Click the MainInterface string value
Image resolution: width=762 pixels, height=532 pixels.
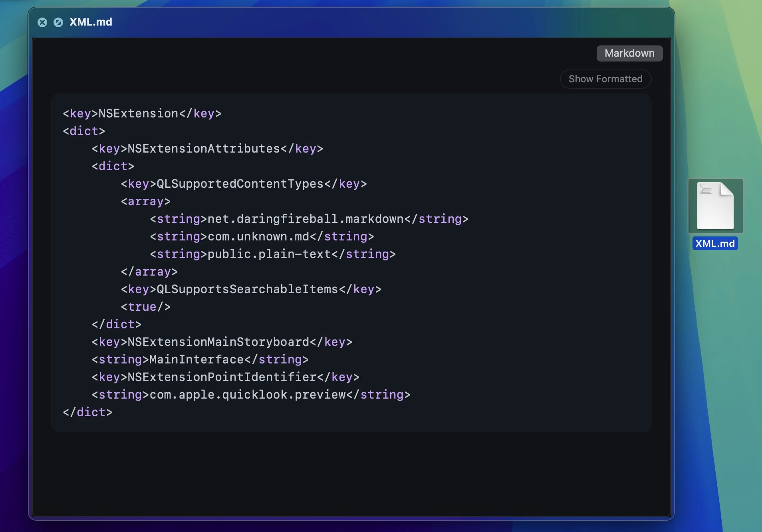coord(199,359)
